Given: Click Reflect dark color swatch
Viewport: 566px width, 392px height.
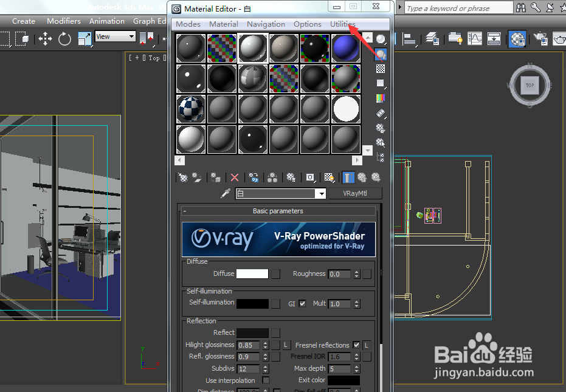Looking at the screenshot, I should [252, 333].
